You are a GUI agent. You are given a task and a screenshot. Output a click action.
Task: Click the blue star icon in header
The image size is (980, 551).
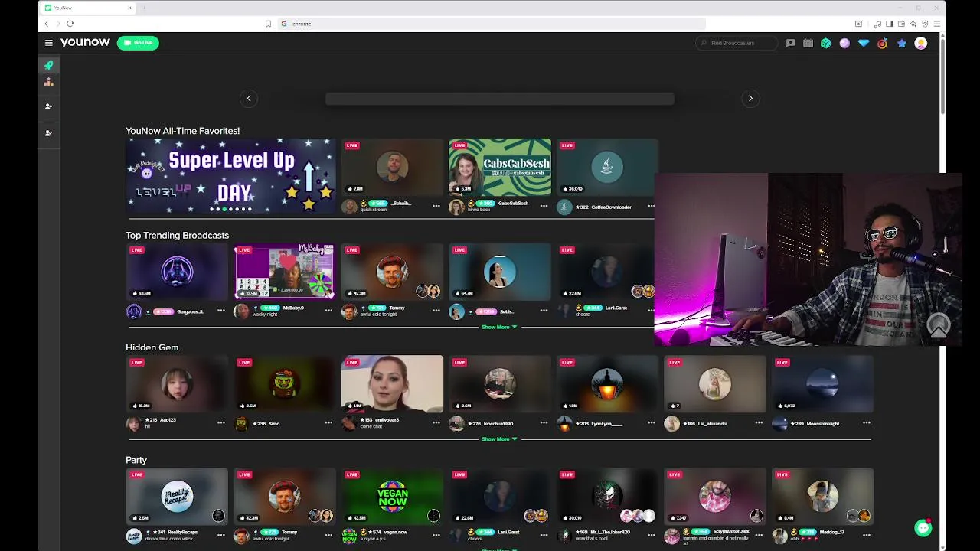click(x=901, y=44)
